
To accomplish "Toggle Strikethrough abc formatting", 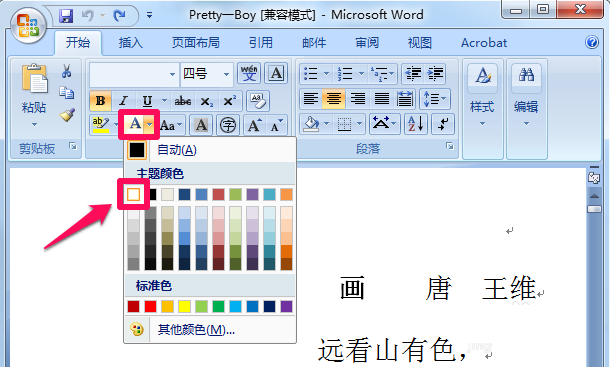I will tap(182, 101).
